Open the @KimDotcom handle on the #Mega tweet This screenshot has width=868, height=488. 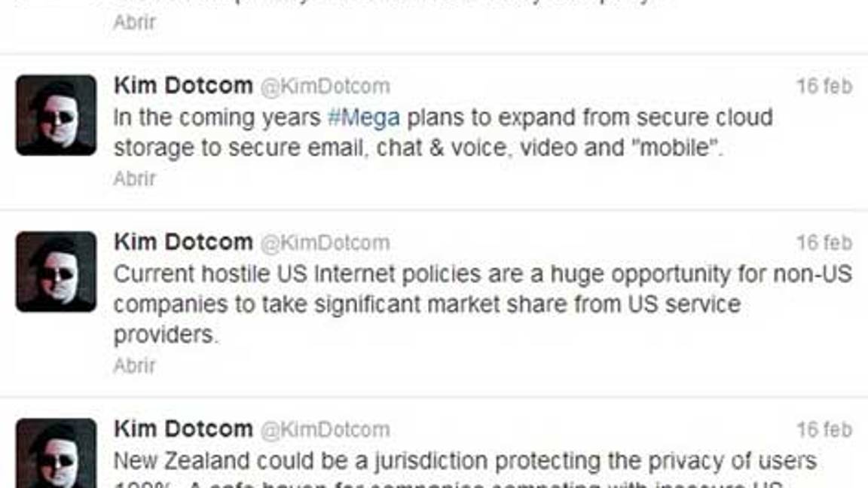tap(325, 87)
